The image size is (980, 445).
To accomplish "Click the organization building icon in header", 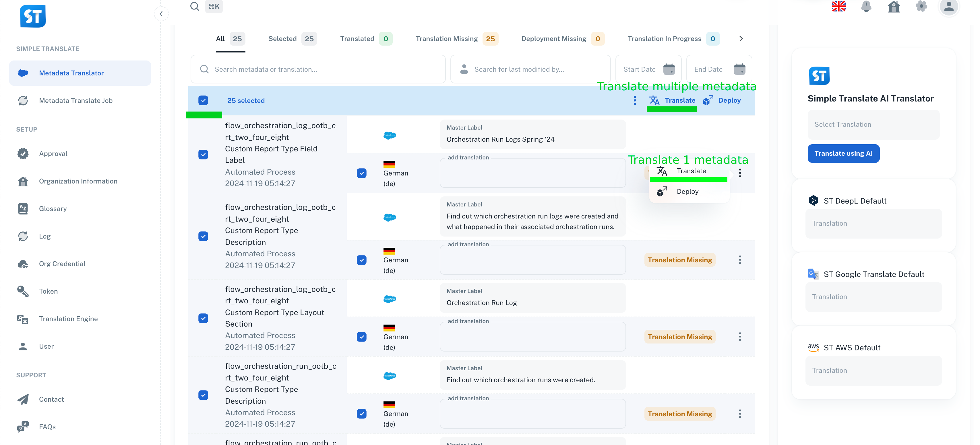I will coord(894,7).
